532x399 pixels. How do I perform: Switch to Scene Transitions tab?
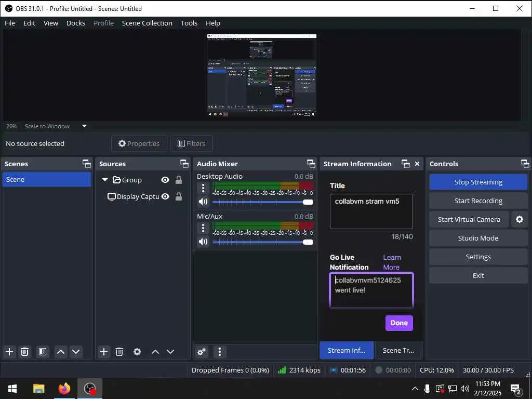tap(398, 350)
